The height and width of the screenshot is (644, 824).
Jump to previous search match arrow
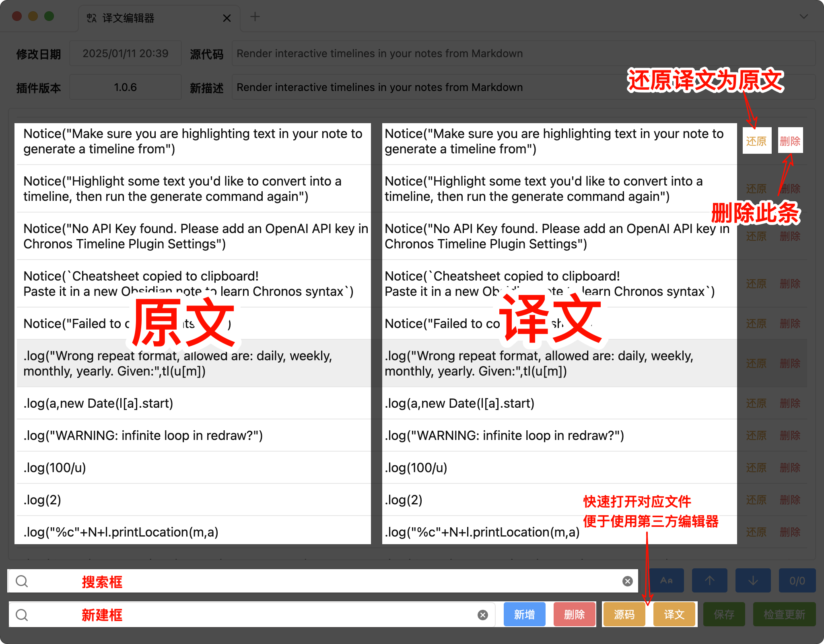[710, 580]
